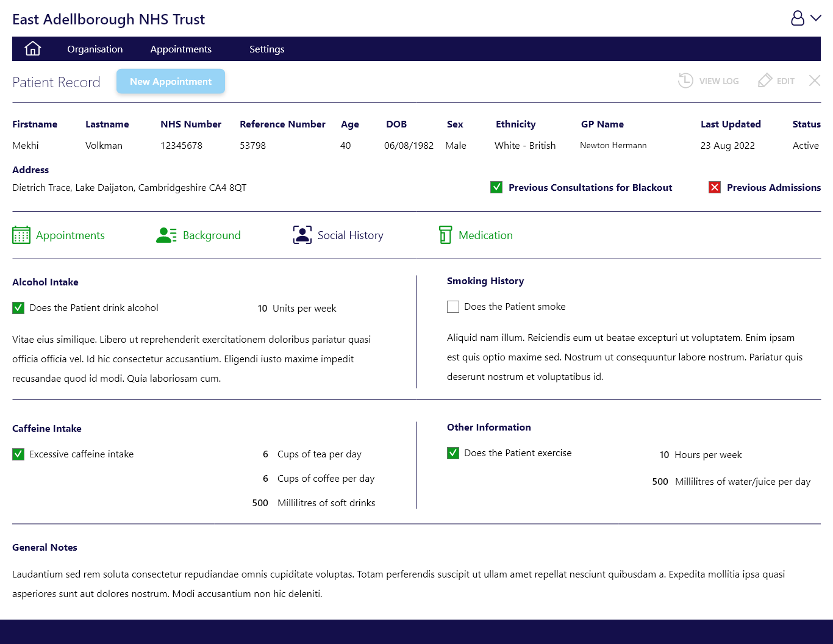Click the VIEW LOG label
This screenshot has height=644, width=833.
pos(719,81)
